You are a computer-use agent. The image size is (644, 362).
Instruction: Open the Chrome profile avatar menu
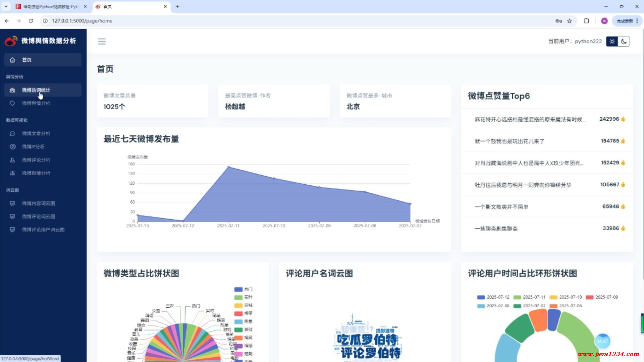coord(604,21)
